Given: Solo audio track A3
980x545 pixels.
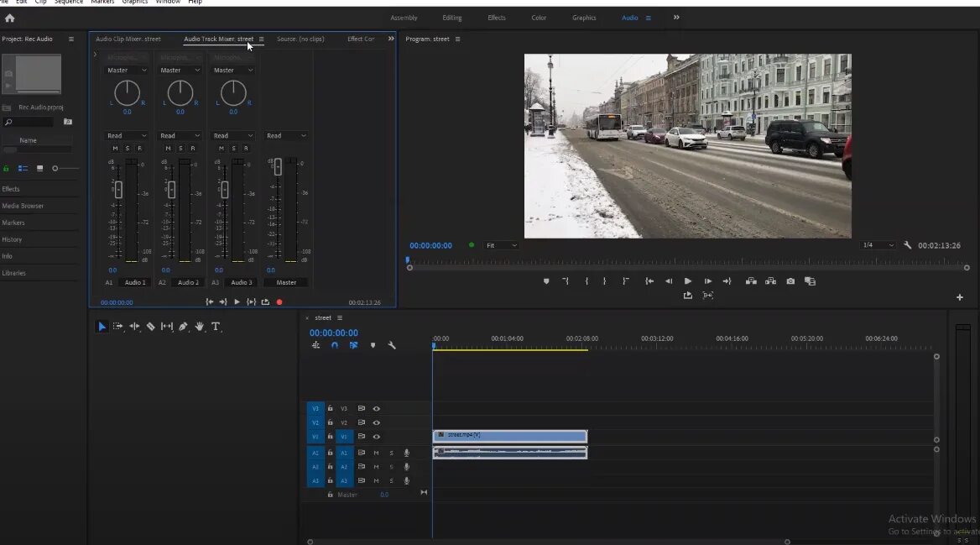Looking at the screenshot, I should 391,480.
